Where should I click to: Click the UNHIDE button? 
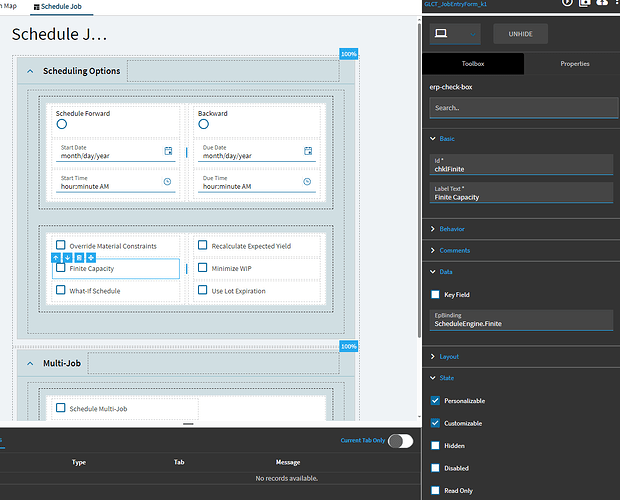(x=520, y=34)
